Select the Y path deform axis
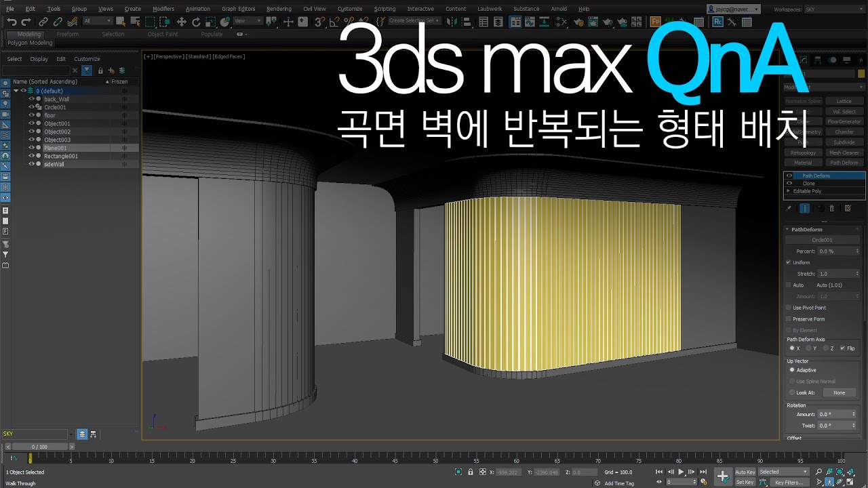 click(x=809, y=348)
